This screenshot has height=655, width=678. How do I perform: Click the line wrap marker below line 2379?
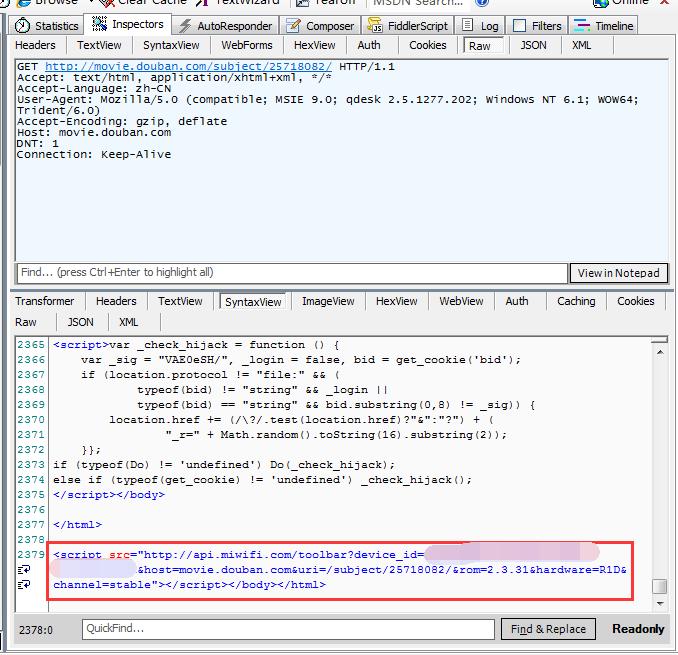pos(25,569)
